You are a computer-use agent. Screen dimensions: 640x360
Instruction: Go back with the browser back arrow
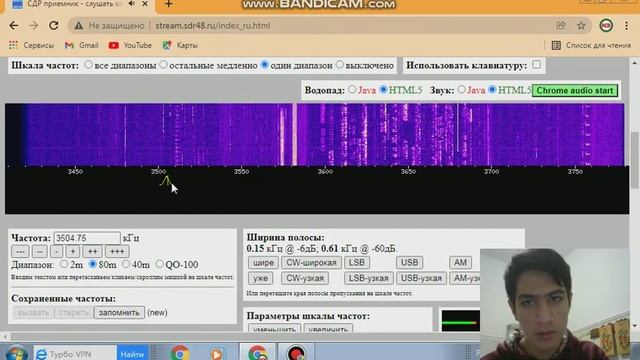tap(14, 26)
